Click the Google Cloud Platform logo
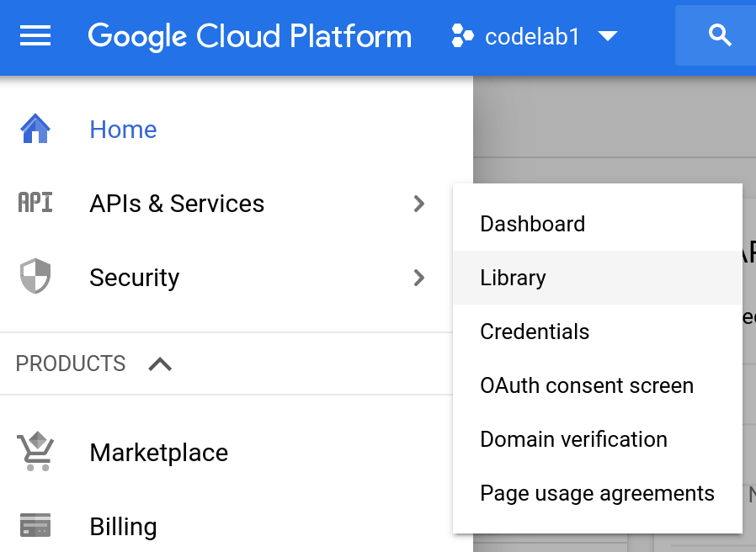 click(249, 35)
